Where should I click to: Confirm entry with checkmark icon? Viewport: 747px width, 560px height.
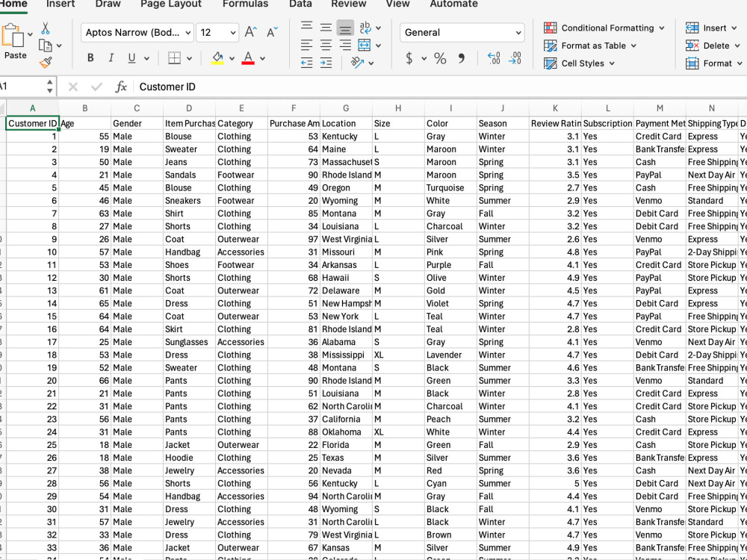pos(96,87)
